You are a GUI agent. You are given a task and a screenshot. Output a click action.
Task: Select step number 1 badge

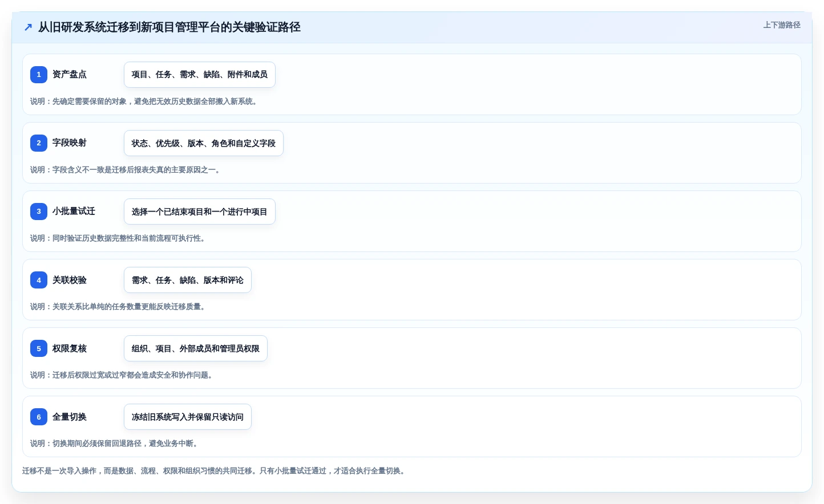point(39,75)
